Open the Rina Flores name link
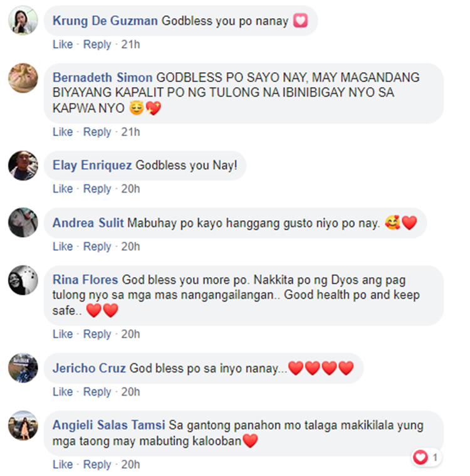470x476 pixels. (x=85, y=280)
